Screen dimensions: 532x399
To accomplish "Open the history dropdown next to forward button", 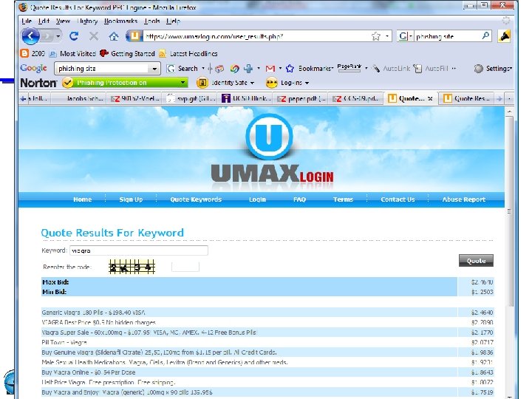I will click(x=58, y=36).
